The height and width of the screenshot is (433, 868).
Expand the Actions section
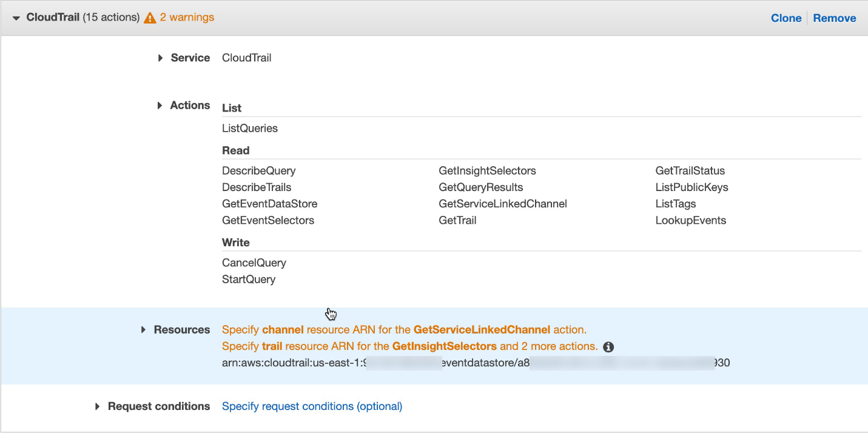point(160,105)
